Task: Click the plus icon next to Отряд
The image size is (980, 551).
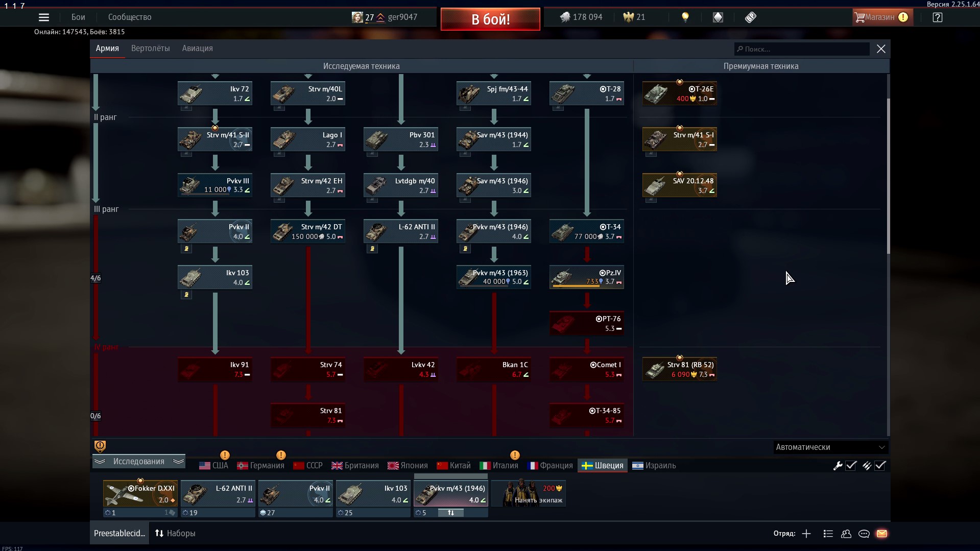Action: click(806, 534)
